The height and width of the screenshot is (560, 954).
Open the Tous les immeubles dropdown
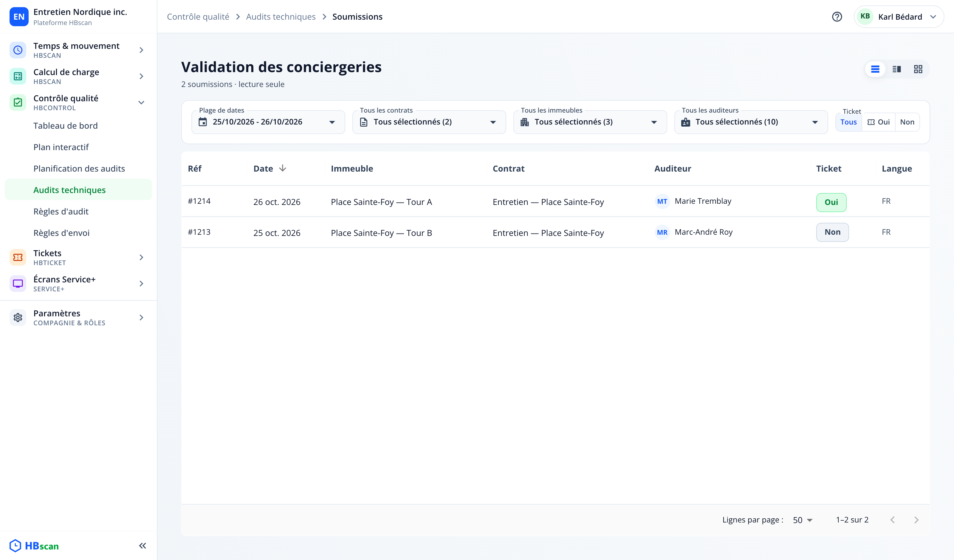coord(590,122)
